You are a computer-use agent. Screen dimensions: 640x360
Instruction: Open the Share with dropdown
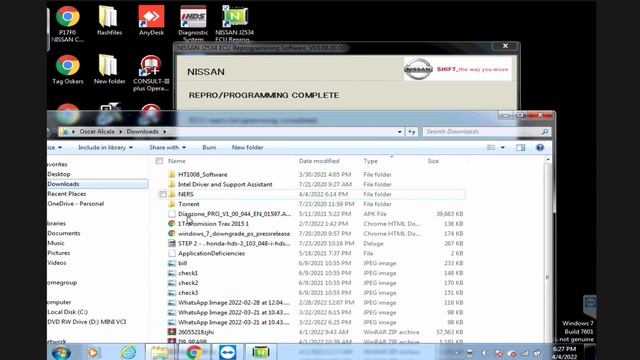[167, 147]
